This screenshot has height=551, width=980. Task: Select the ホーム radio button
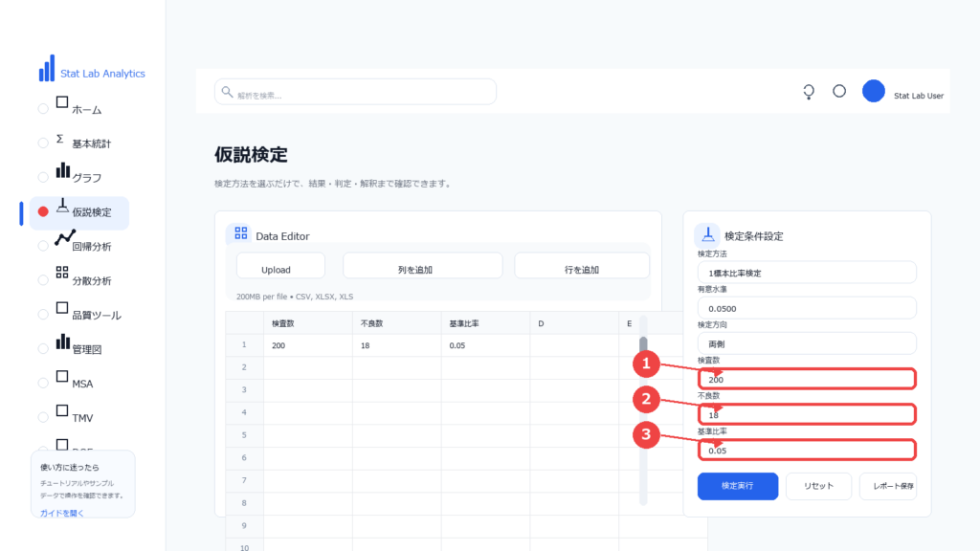pyautogui.click(x=43, y=109)
